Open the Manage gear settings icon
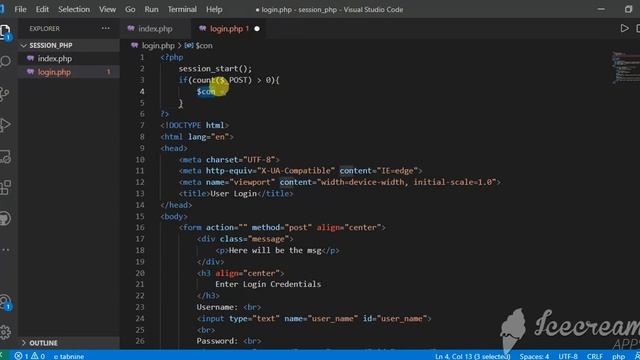This screenshot has width=640, height=360. 5,332
